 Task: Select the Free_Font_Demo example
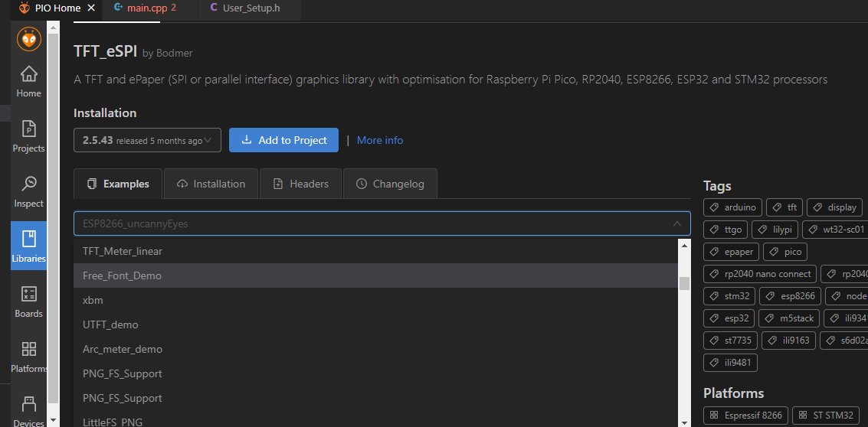pyautogui.click(x=376, y=275)
